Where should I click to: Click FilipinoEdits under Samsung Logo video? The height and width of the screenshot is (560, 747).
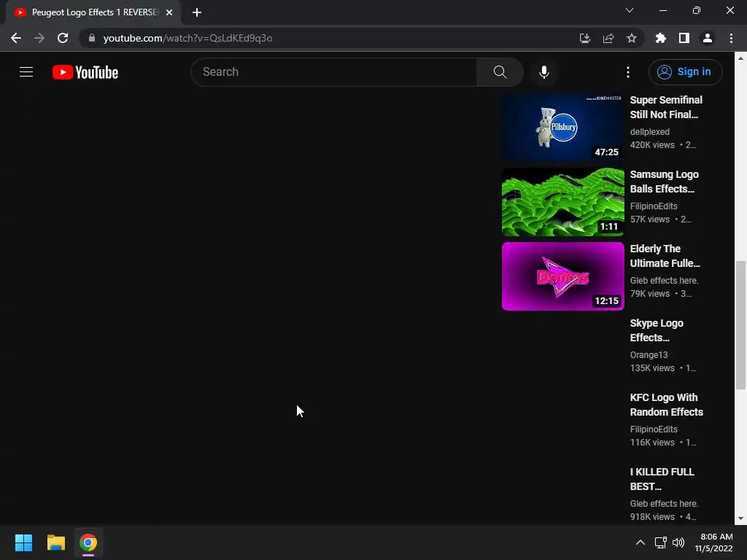[x=653, y=206]
